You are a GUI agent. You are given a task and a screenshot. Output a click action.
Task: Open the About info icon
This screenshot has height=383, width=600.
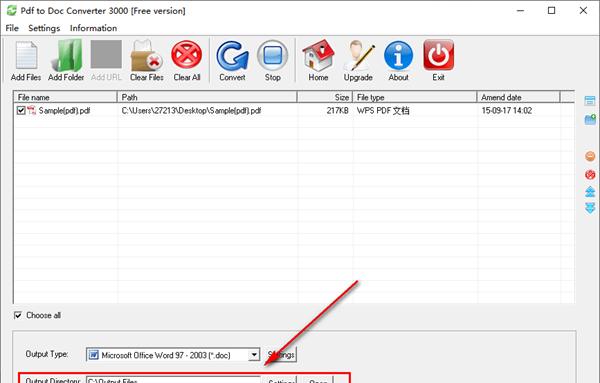(x=398, y=56)
